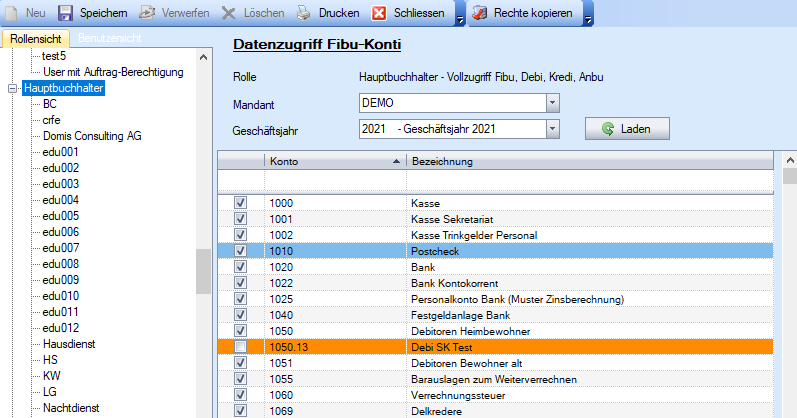Click the Rechte kopieren icon
The height and width of the screenshot is (418, 797).
[x=479, y=13]
